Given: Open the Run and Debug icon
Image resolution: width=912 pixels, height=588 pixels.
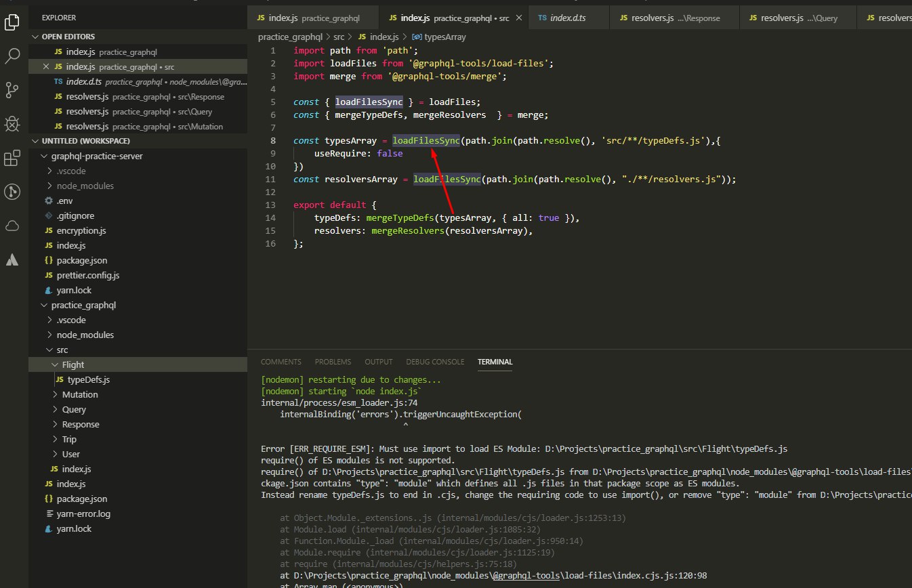Looking at the screenshot, I should coord(12,124).
